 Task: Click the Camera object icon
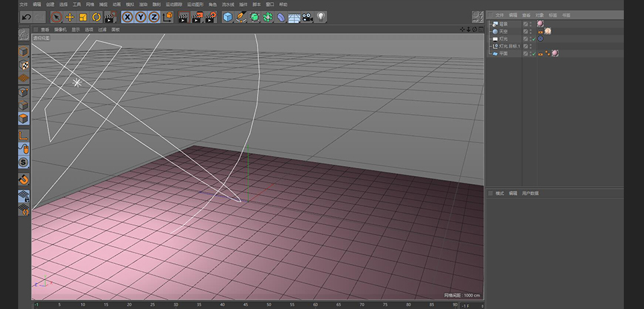307,17
